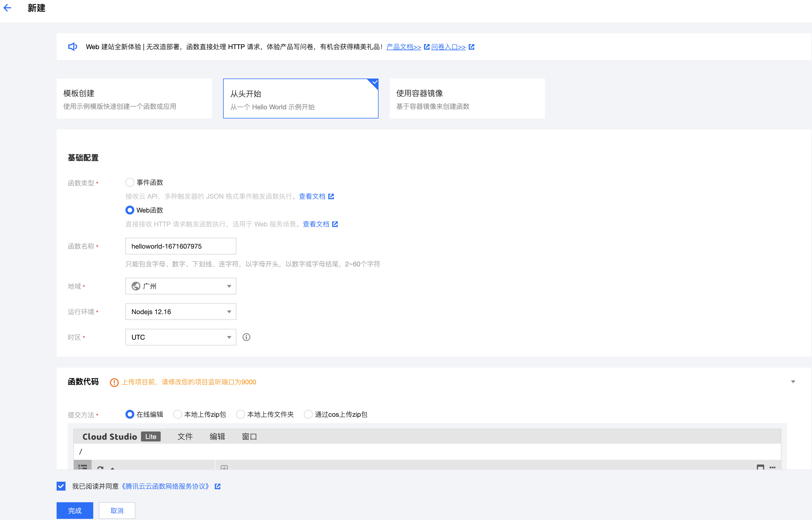Click the external-link icon beside Web函数 查看文档
The width and height of the screenshot is (812, 520).
pos(335,224)
